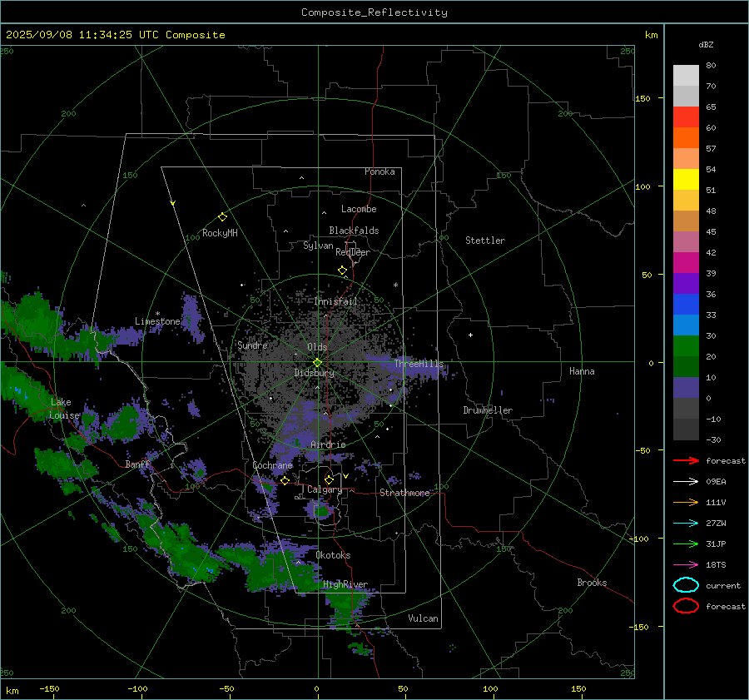Click the Lake Louise label
The width and height of the screenshot is (749, 700).
pyautogui.click(x=63, y=409)
